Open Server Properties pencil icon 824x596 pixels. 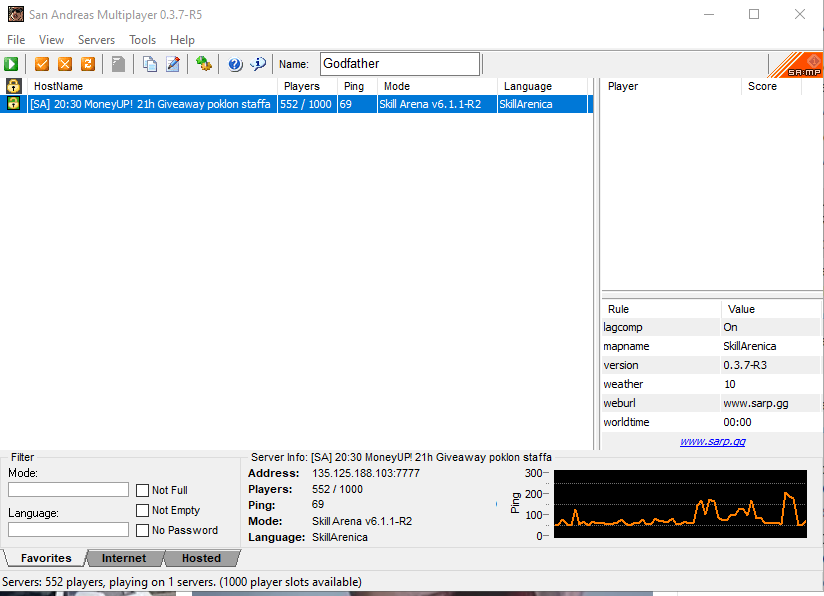coord(173,64)
